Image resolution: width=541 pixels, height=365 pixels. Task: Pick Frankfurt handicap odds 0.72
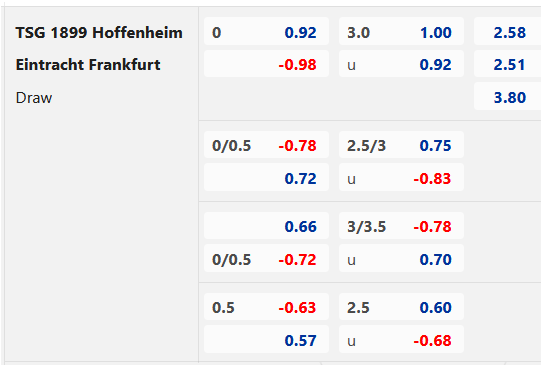tap(266, 178)
